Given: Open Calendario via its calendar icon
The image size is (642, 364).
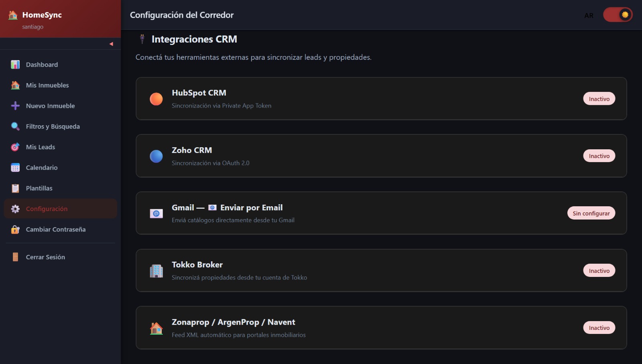Looking at the screenshot, I should (15, 167).
